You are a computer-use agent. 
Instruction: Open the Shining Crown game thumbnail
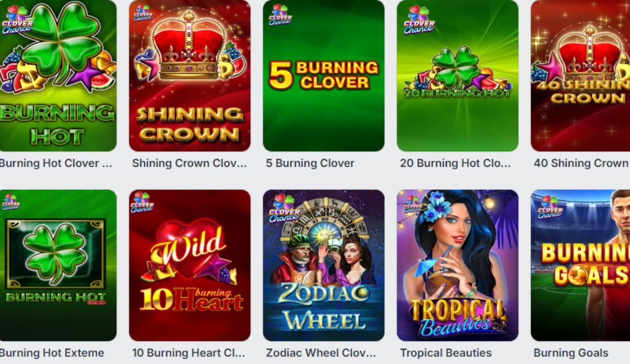189,75
